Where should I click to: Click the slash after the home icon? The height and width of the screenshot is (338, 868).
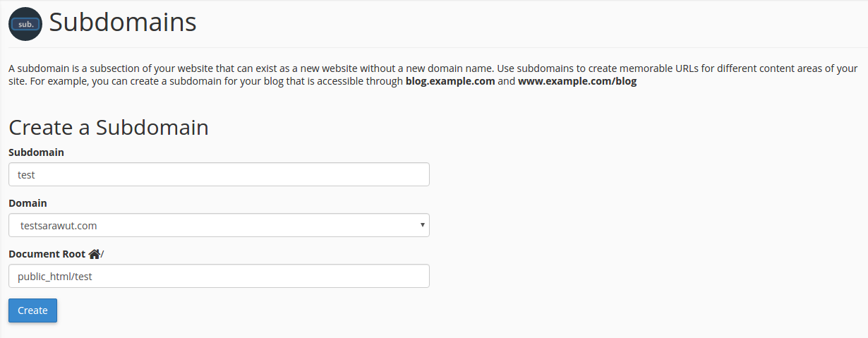click(102, 254)
